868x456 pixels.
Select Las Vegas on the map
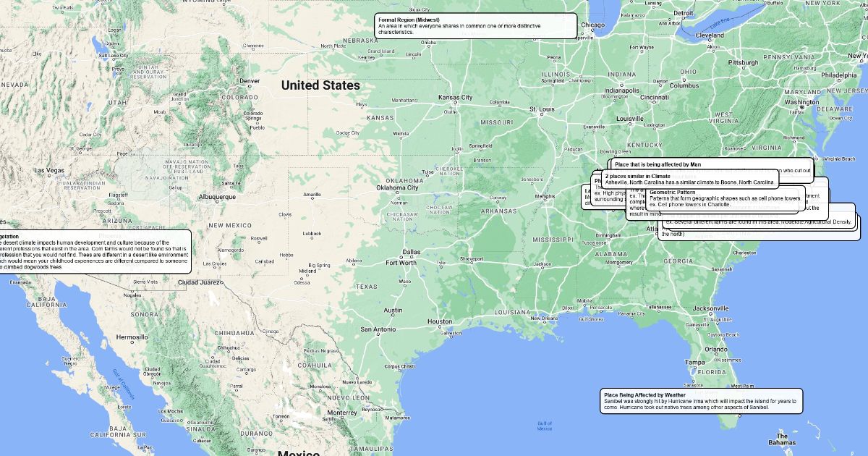pyautogui.click(x=50, y=171)
